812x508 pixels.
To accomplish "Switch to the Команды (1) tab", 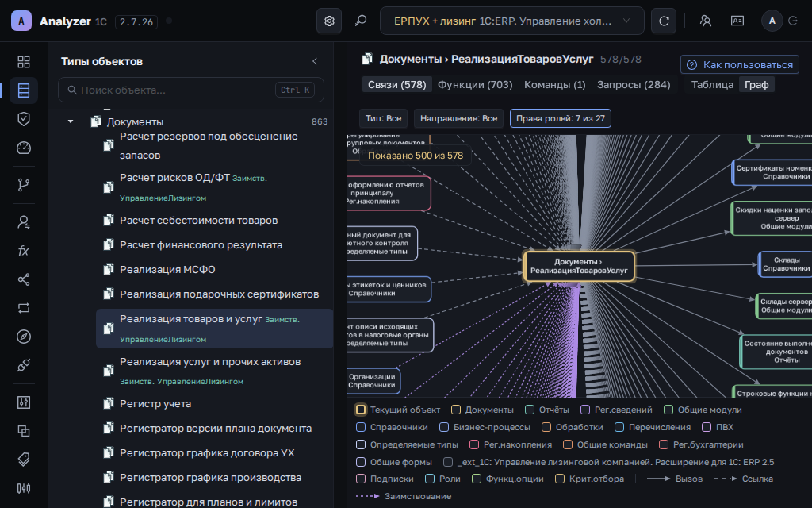I will pos(554,84).
